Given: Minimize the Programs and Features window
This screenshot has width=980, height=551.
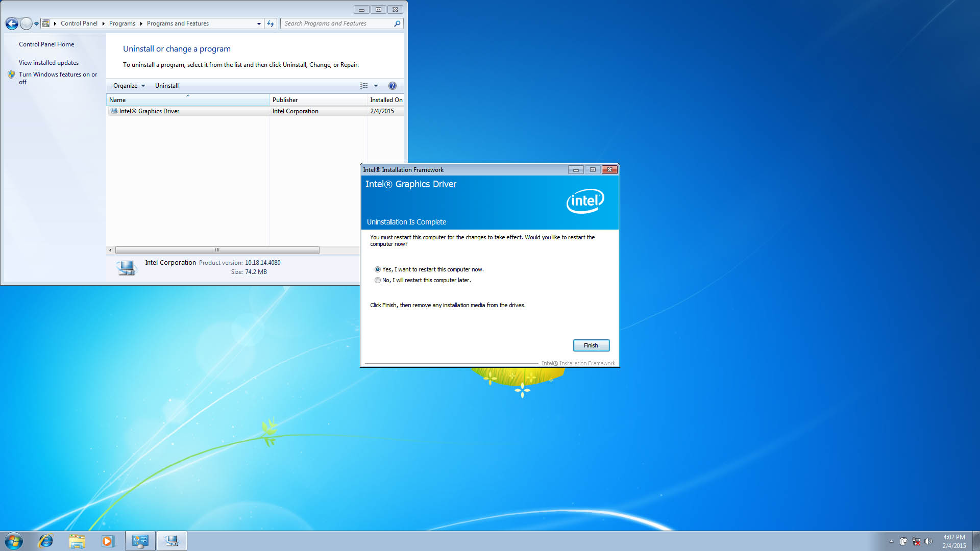Looking at the screenshot, I should (361, 10).
